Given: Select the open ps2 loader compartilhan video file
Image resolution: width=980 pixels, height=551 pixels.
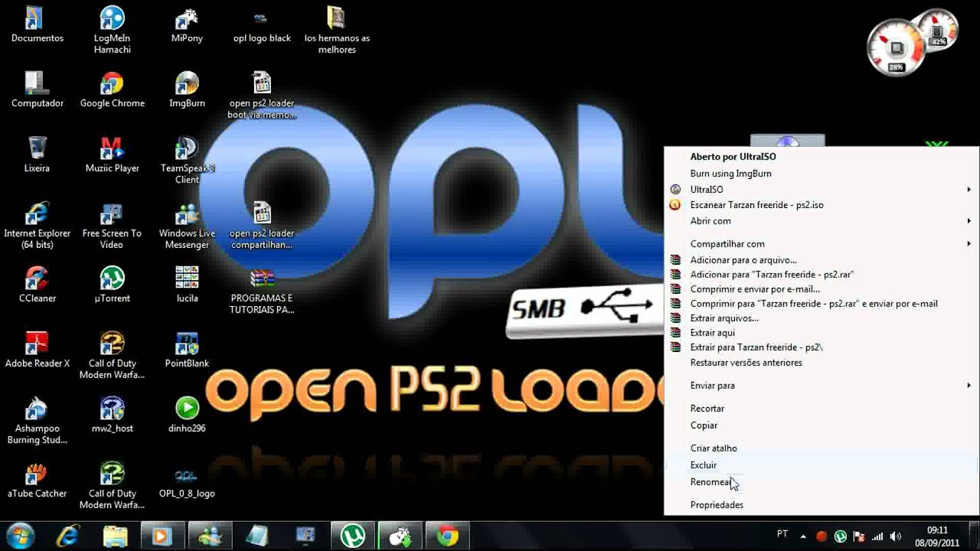Looking at the screenshot, I should point(262,226).
